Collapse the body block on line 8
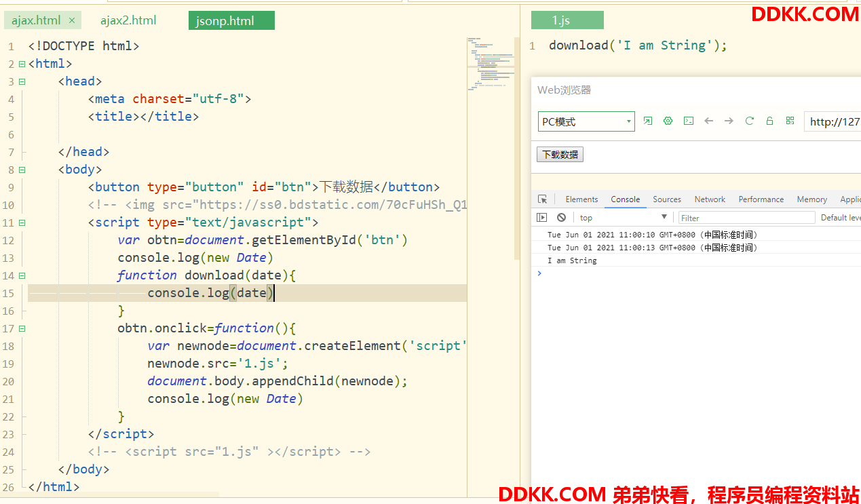Viewport: 861px width, 504px height. coord(22,170)
